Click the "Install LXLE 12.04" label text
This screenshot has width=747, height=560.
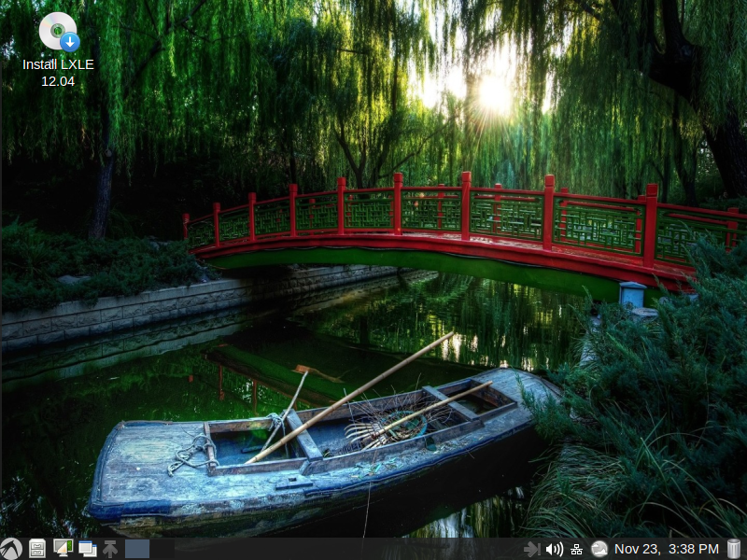tap(58, 73)
